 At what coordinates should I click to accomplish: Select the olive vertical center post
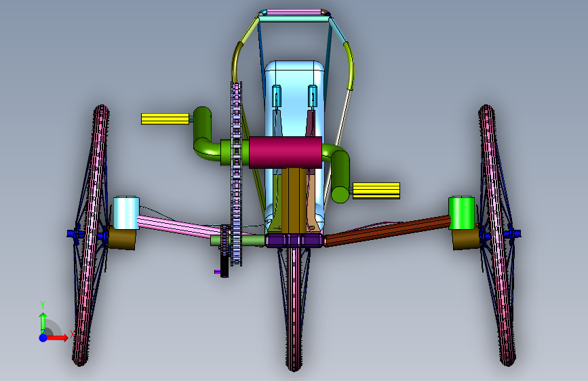coord(294,200)
